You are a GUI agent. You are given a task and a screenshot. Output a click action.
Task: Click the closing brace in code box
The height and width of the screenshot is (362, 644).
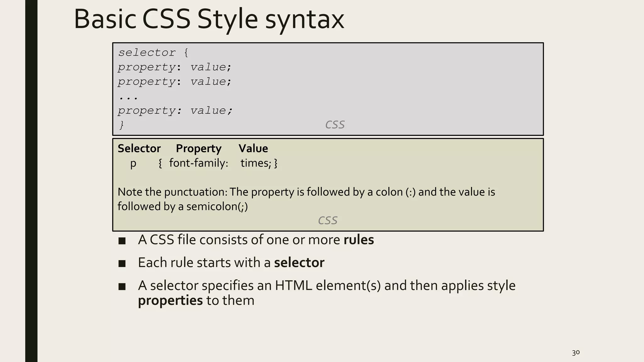point(122,125)
